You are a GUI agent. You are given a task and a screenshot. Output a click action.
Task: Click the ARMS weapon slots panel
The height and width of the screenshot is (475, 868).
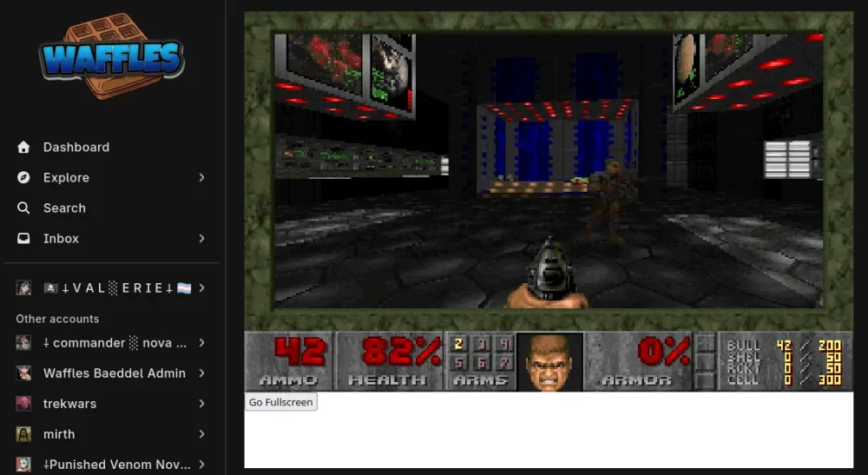click(481, 361)
